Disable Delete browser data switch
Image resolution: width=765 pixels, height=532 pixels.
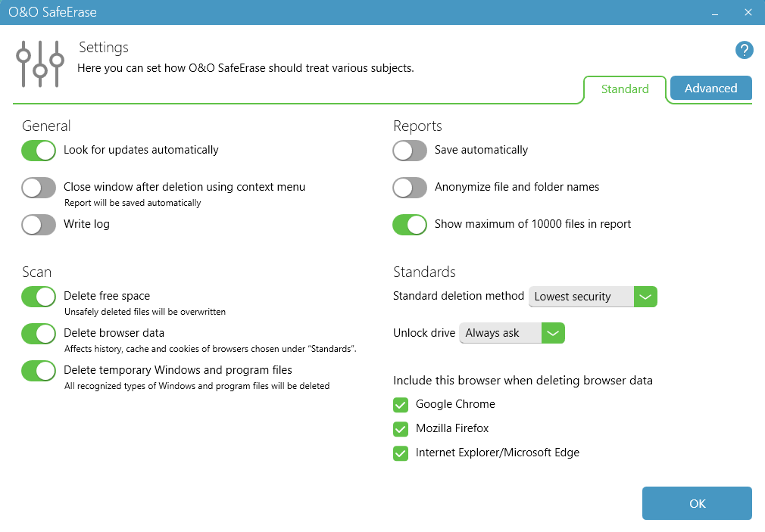39,334
